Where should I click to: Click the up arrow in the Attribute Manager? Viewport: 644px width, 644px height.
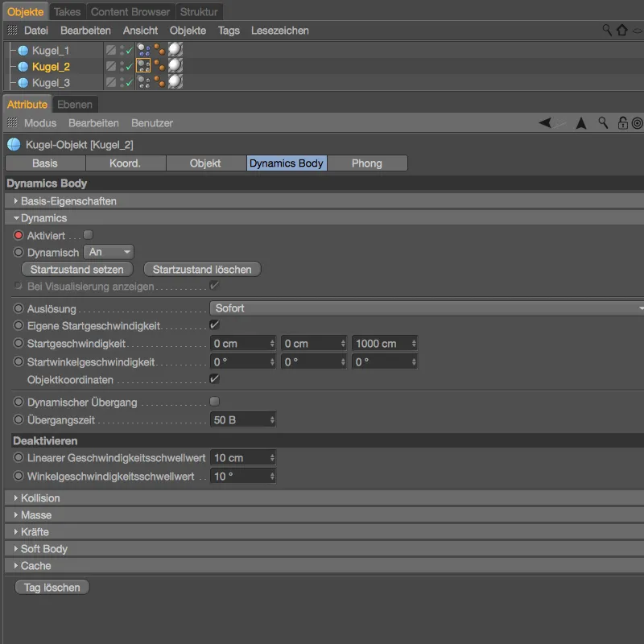coord(581,123)
